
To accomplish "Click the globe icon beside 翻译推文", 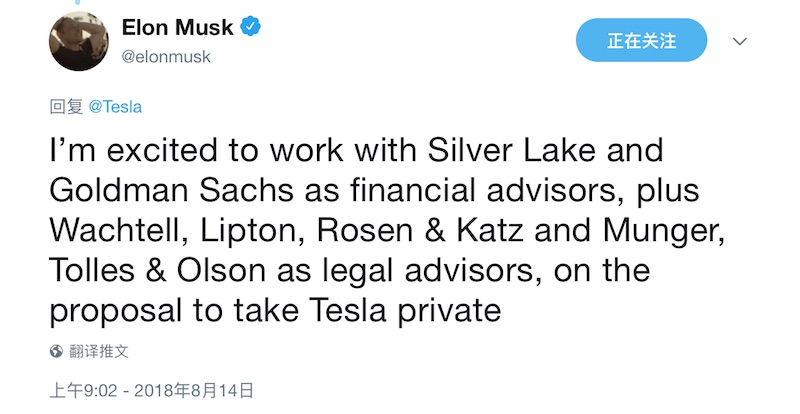I will [57, 352].
